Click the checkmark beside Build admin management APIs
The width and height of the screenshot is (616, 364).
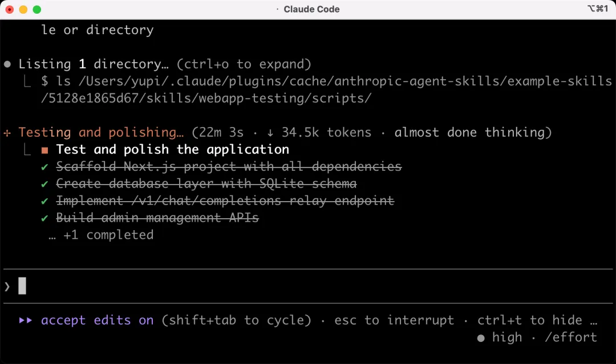44,218
